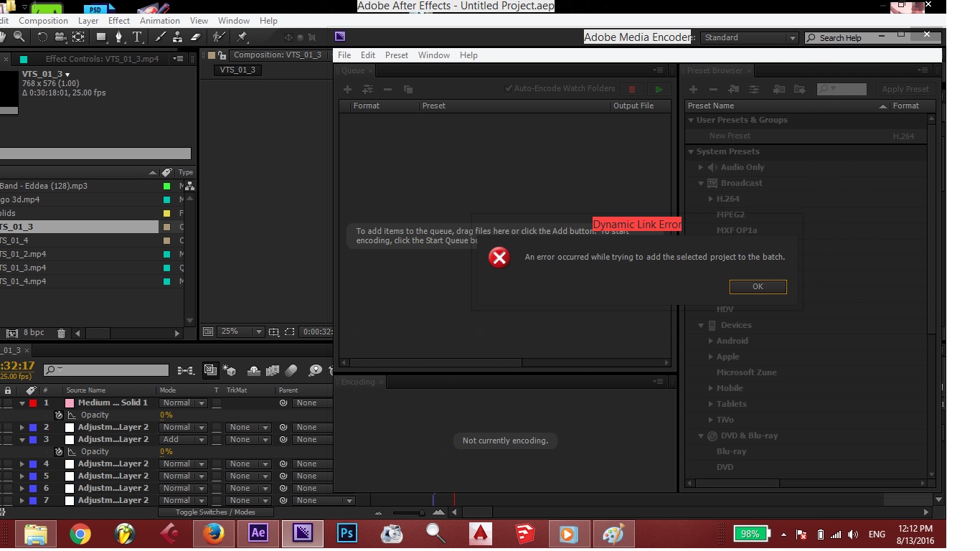Open blending mode dropdown for layer 3 (Add)
980x551 pixels.
coord(183,439)
